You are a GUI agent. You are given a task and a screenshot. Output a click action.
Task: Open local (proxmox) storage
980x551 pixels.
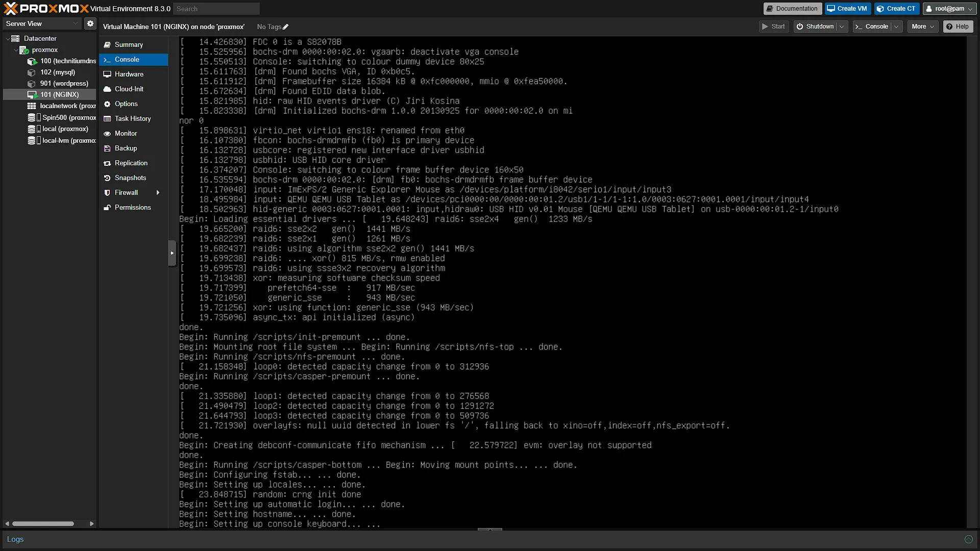[65, 129]
